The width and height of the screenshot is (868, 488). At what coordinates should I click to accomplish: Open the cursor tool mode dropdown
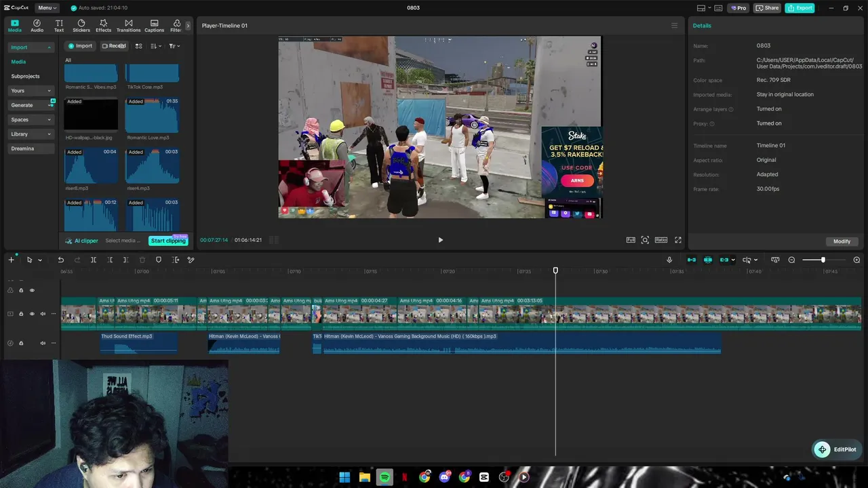click(40, 260)
